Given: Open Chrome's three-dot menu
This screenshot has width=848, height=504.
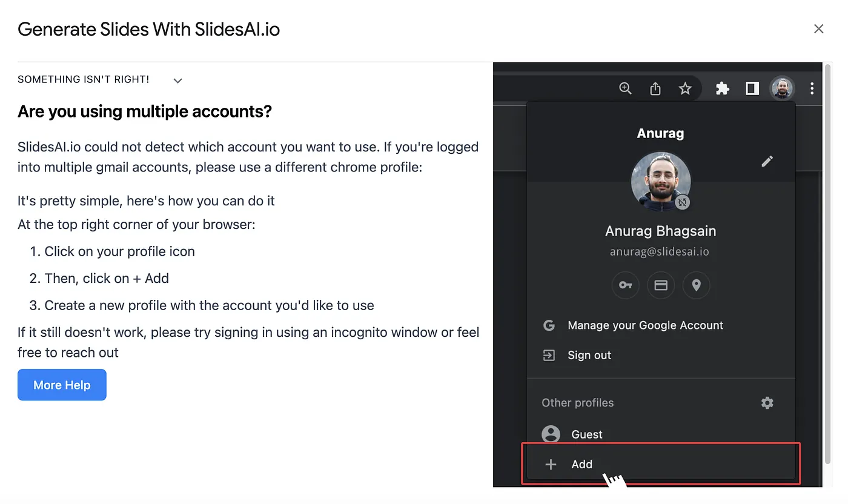Looking at the screenshot, I should click(812, 89).
